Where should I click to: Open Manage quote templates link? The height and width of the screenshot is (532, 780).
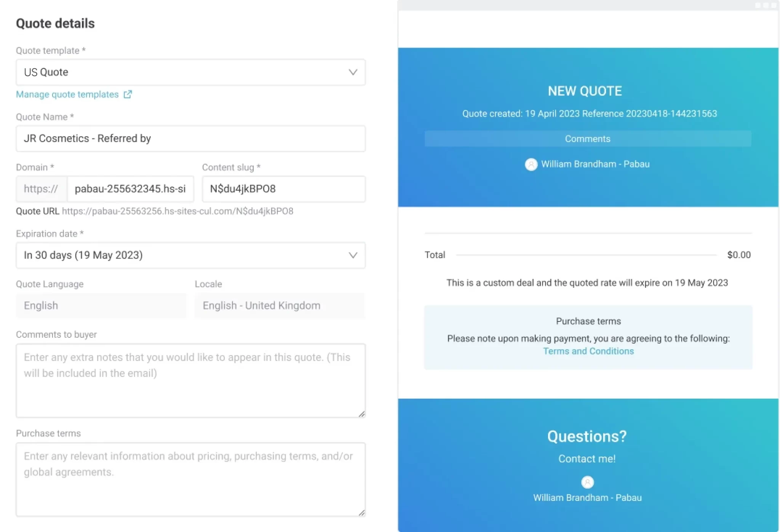click(x=67, y=94)
